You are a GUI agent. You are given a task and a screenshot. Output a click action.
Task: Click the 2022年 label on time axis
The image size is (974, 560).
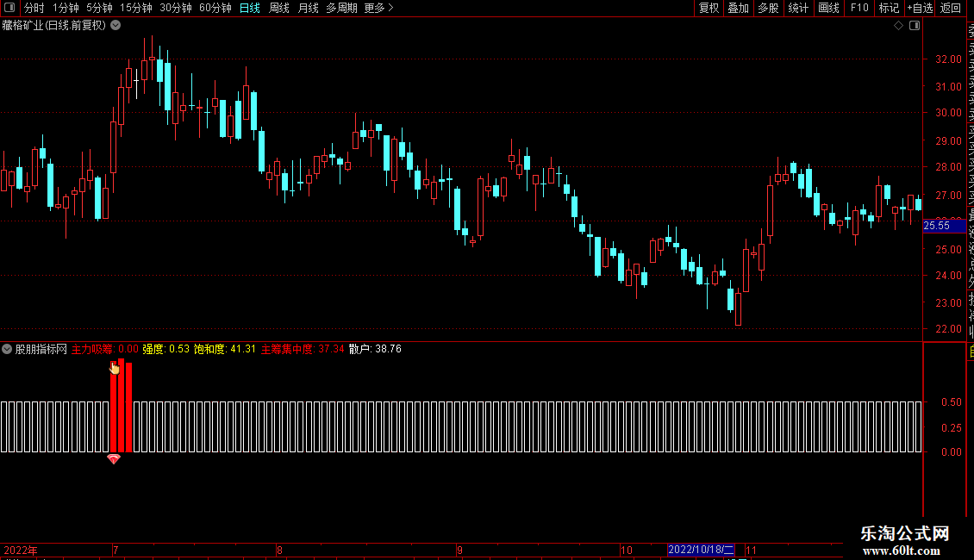tap(22, 550)
